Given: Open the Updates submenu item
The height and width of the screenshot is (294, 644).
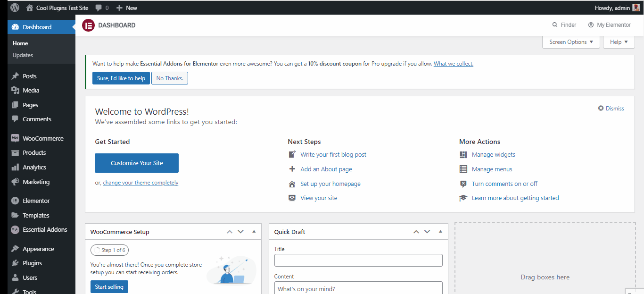Looking at the screenshot, I should click(23, 55).
